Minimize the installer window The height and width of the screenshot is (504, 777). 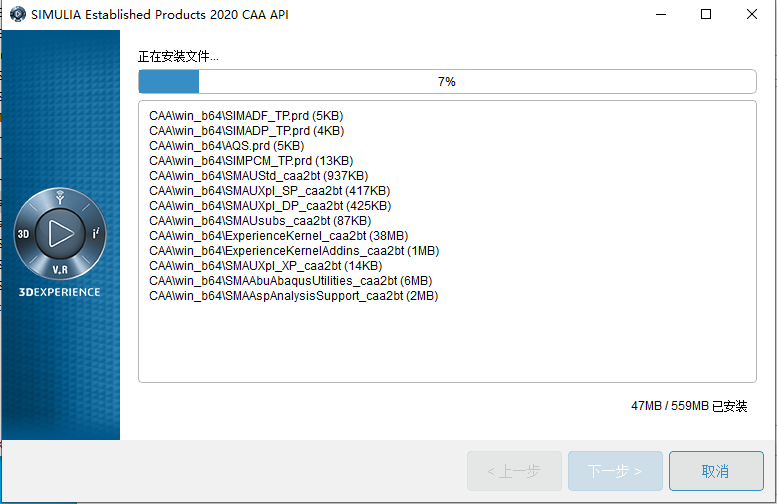click(x=661, y=14)
